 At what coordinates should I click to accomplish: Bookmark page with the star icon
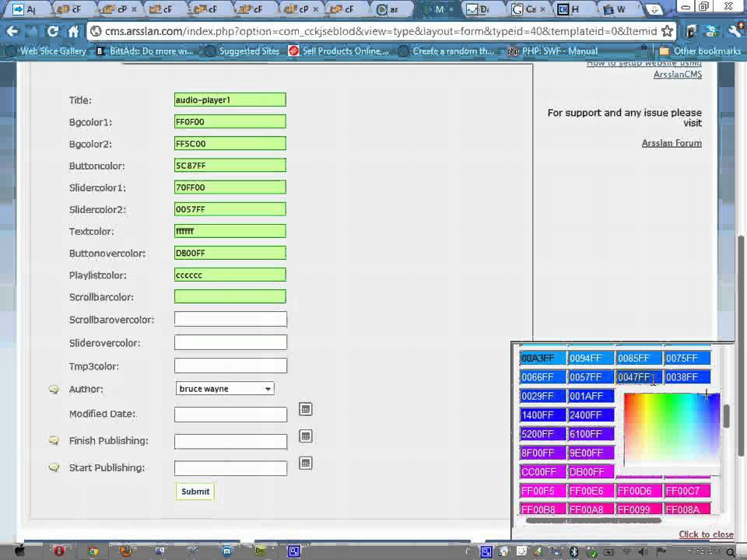668,31
